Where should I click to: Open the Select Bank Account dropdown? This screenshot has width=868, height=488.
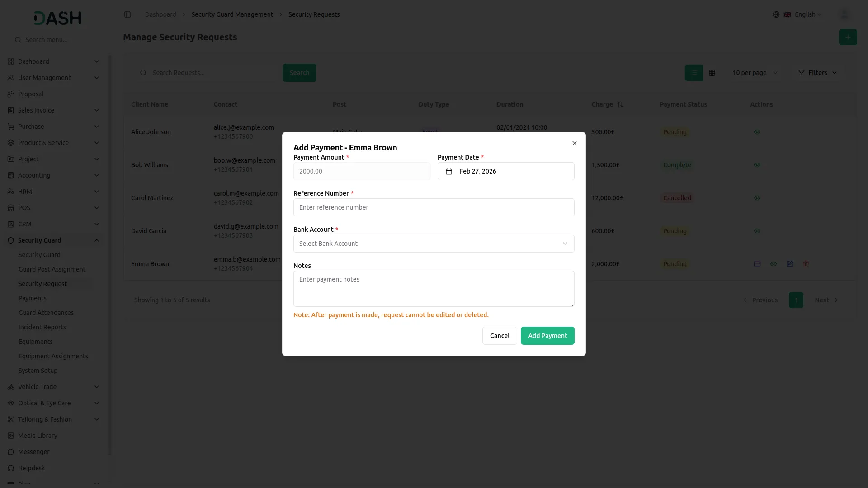434,244
